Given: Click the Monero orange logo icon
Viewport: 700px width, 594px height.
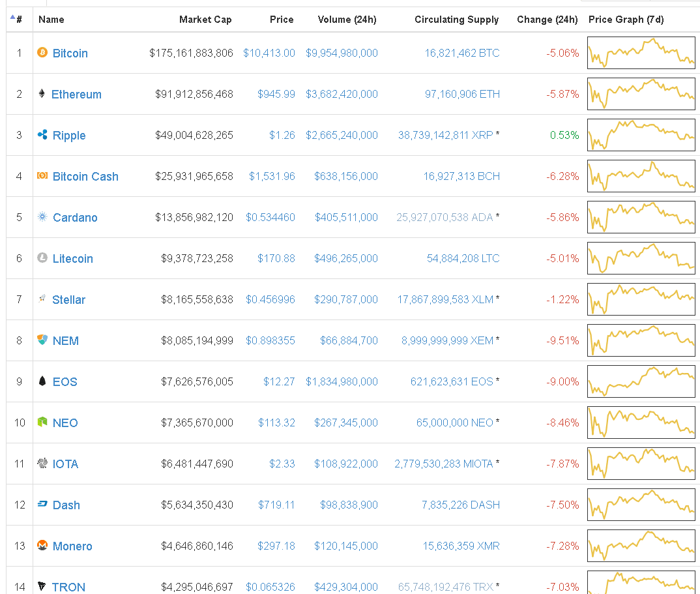Looking at the screenshot, I should point(42,546).
